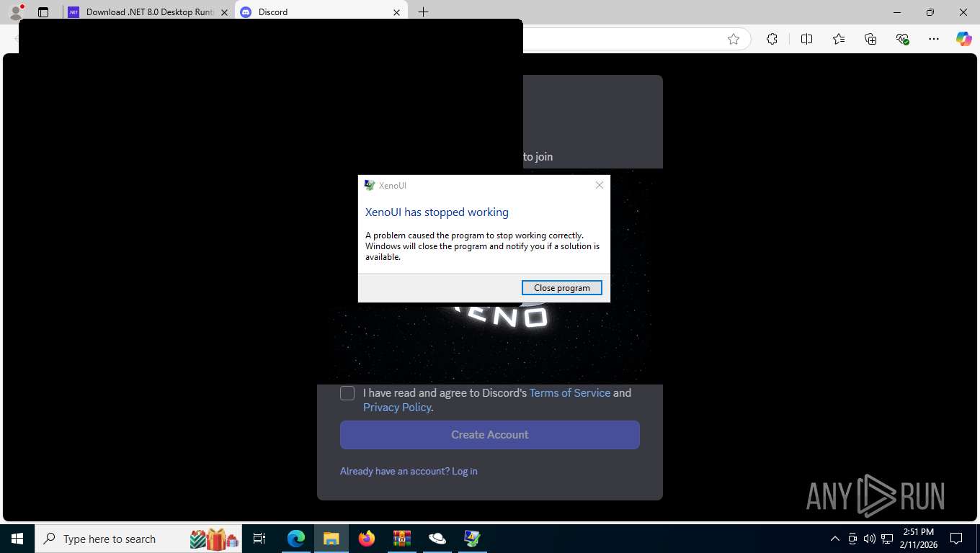This screenshot has height=553, width=980.
Task: Check the Discord Terms of Service checkbox
Action: click(347, 393)
